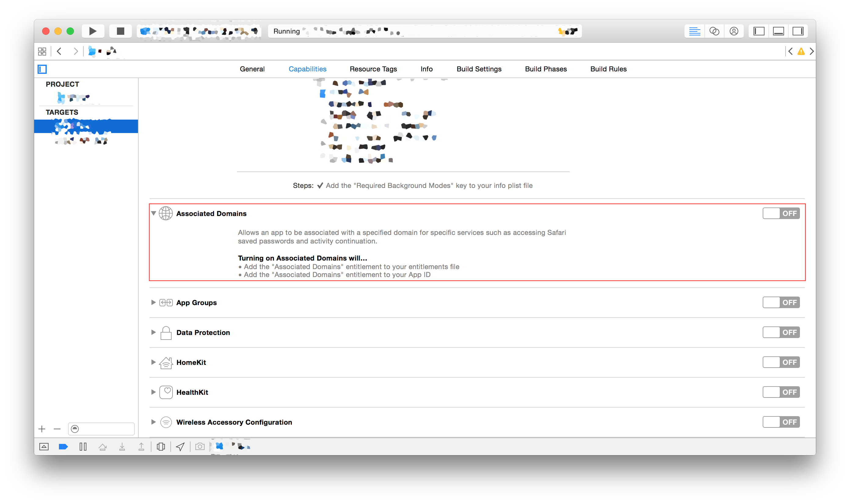Open the Build Rules tab
Viewport: 850px width, 504px height.
point(608,69)
